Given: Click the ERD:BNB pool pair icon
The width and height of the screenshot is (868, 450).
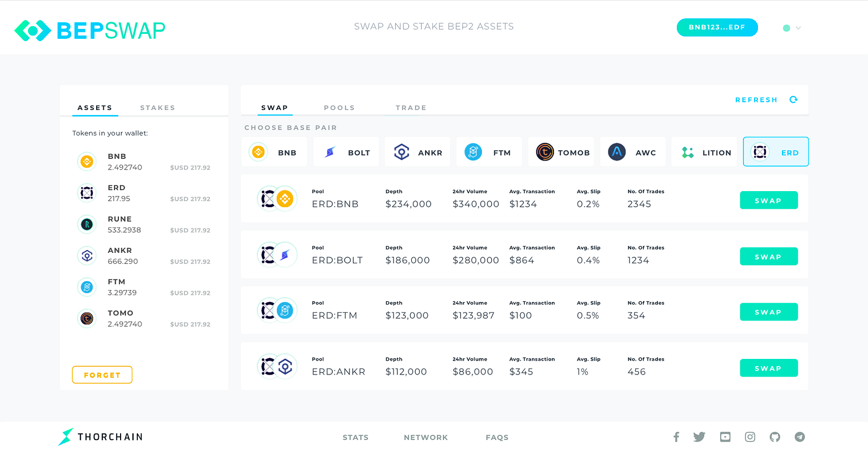Looking at the screenshot, I should coord(277,198).
